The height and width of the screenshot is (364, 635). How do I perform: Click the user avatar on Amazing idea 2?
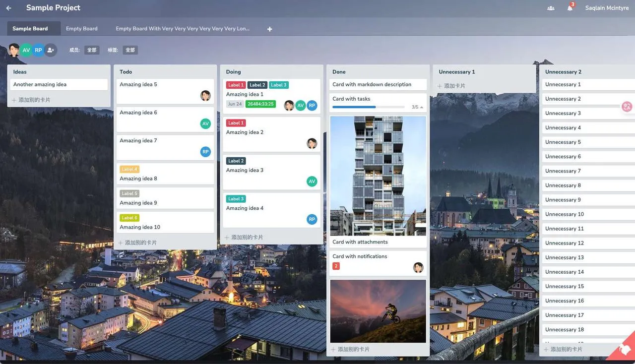pos(312,143)
